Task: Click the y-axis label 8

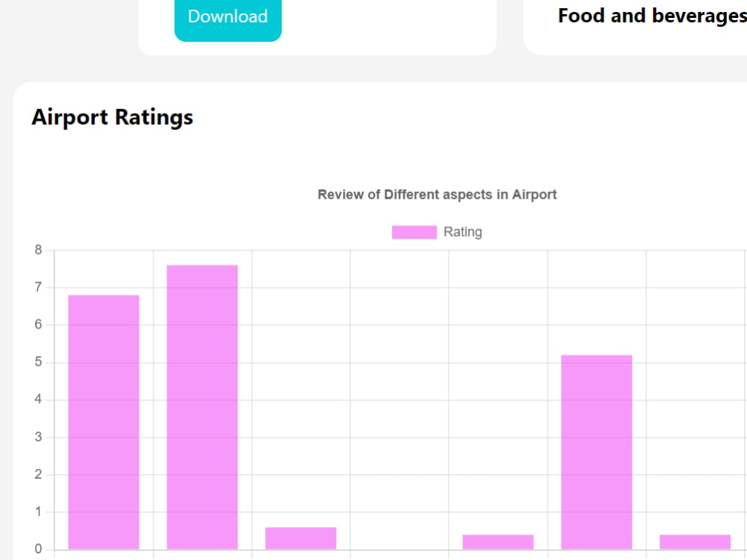Action: click(x=38, y=250)
